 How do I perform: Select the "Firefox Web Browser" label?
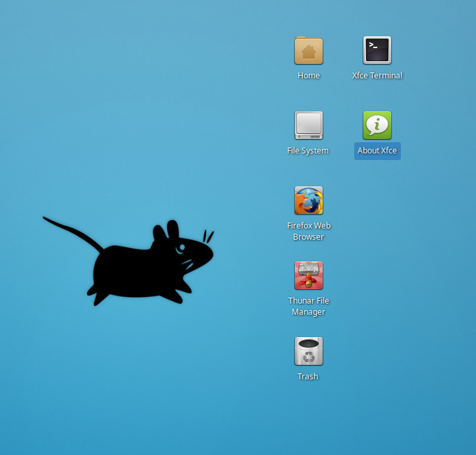(x=309, y=231)
